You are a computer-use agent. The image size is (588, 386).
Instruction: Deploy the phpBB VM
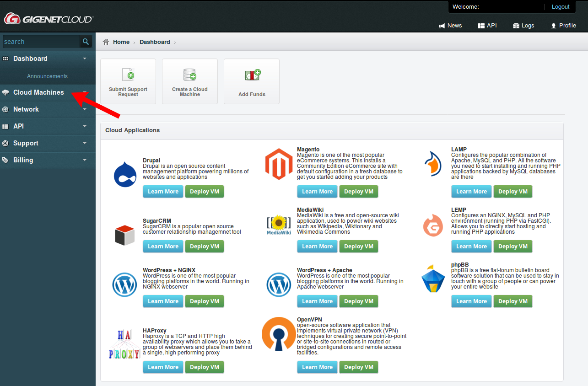coord(513,301)
